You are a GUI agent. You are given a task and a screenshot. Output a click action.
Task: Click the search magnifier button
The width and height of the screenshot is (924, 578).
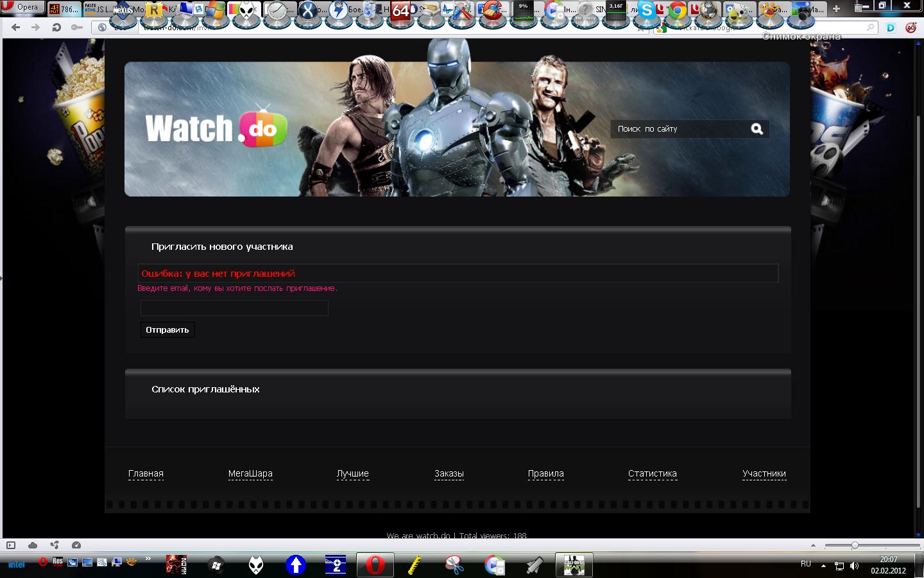pyautogui.click(x=757, y=129)
